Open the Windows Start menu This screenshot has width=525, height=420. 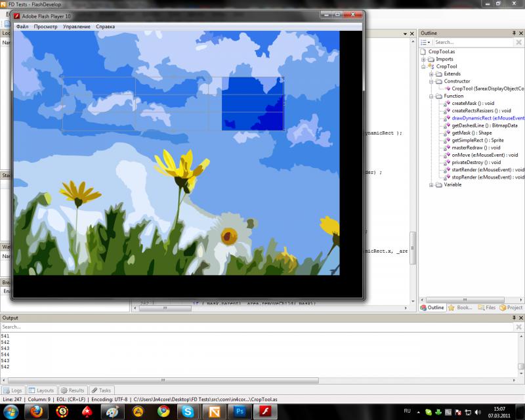click(10, 412)
